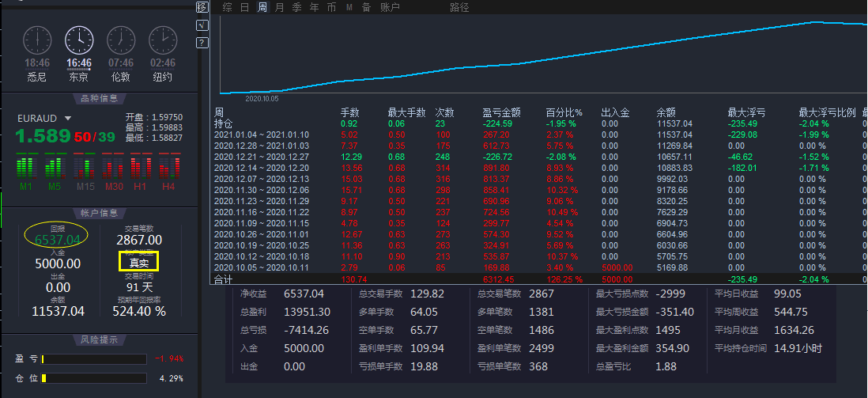Click the 次数 column header

click(444, 112)
